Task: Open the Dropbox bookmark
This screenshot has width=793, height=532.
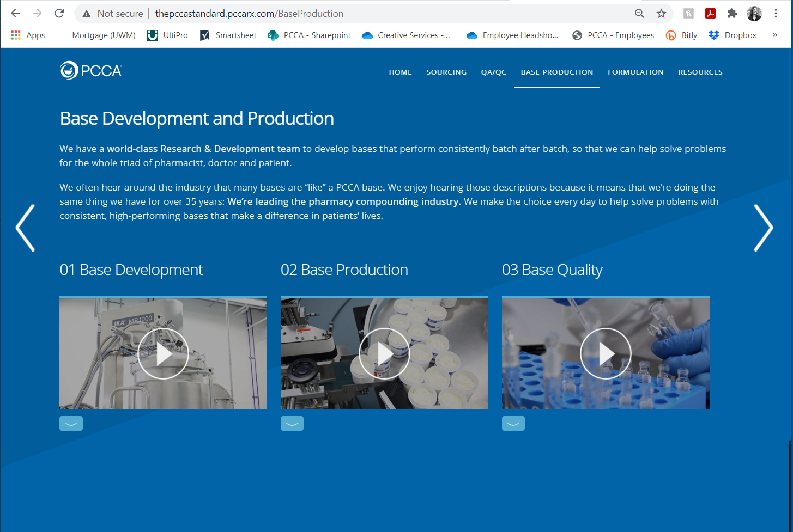Action: pos(733,35)
